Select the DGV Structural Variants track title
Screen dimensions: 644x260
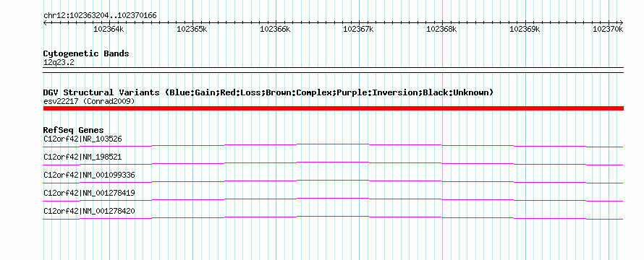[x=268, y=92]
